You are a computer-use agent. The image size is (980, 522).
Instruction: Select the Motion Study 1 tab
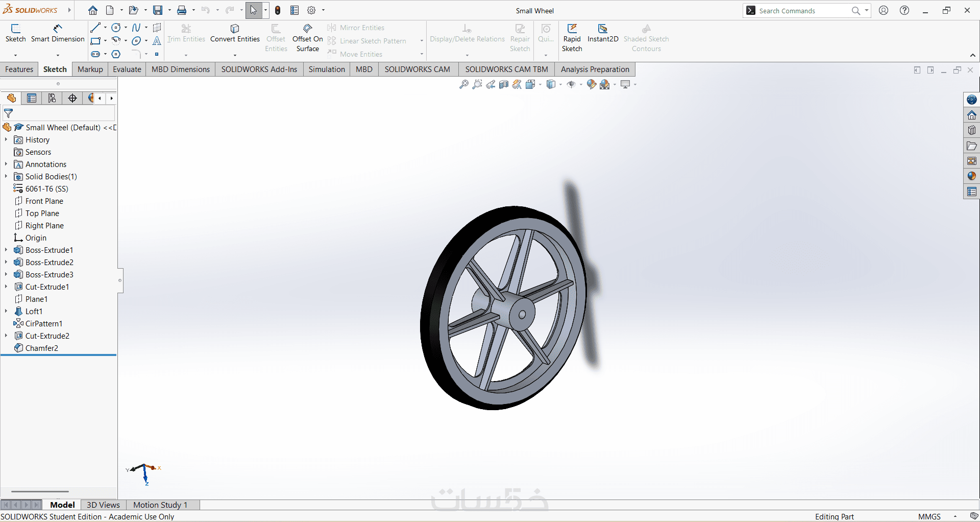pos(160,505)
